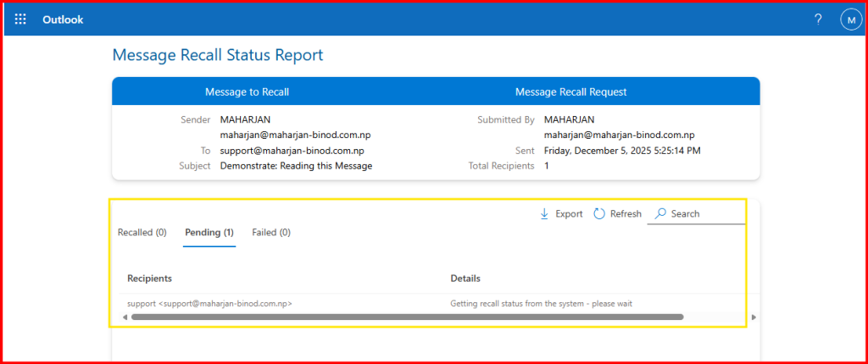
Task: Switch to the Recalled (0) tab
Action: 142,232
